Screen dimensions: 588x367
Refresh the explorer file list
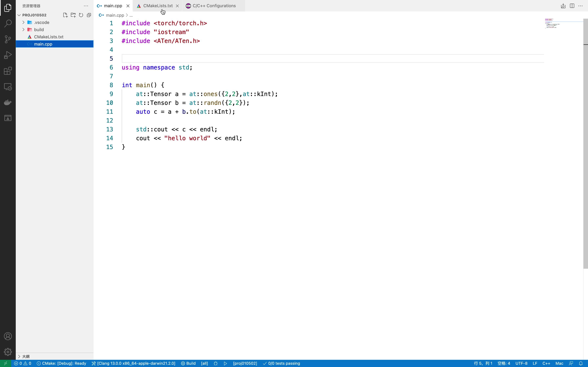pos(81,15)
